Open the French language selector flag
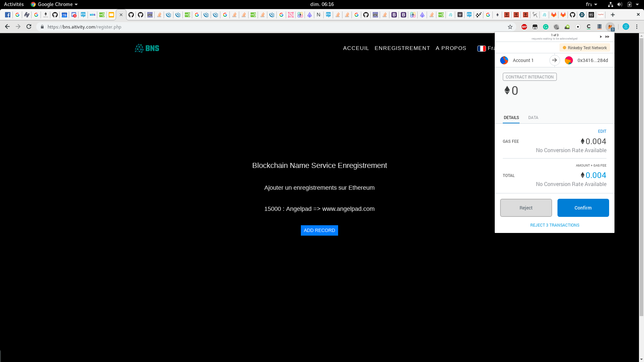 481,49
